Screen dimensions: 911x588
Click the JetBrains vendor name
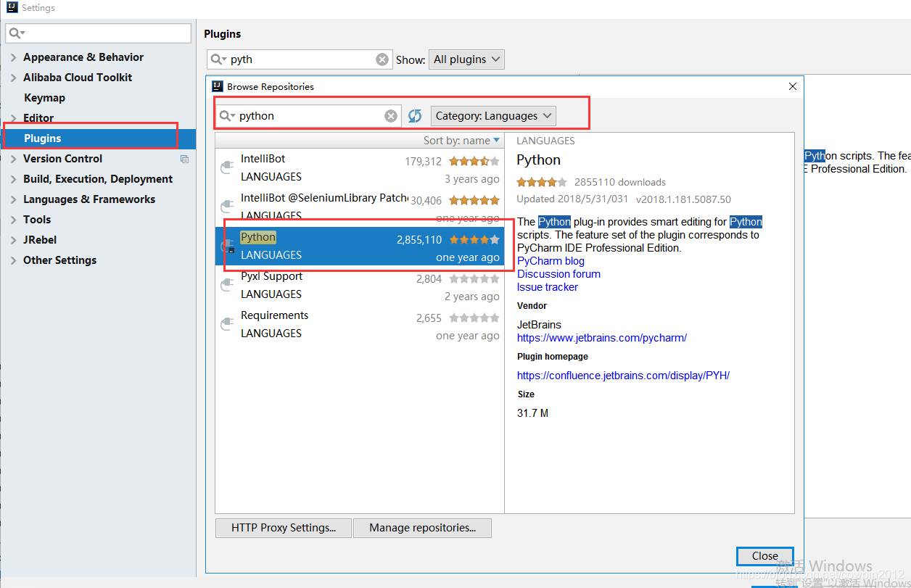point(539,325)
